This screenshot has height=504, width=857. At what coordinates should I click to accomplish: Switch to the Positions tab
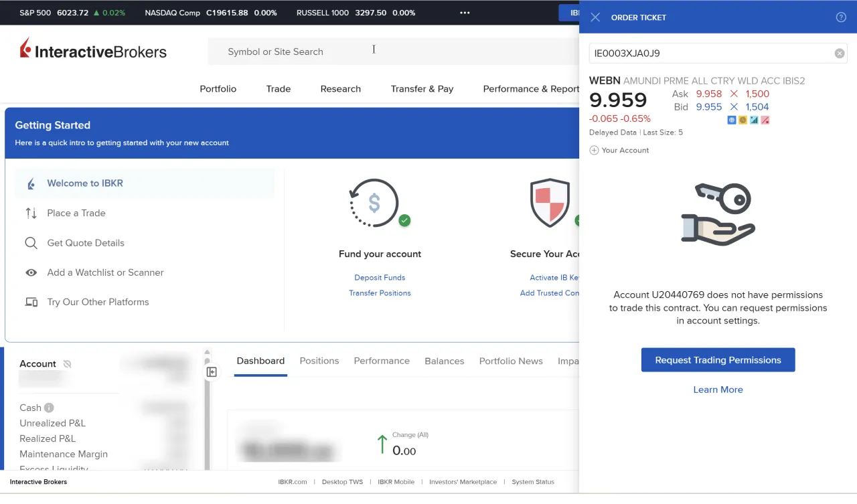(x=319, y=361)
